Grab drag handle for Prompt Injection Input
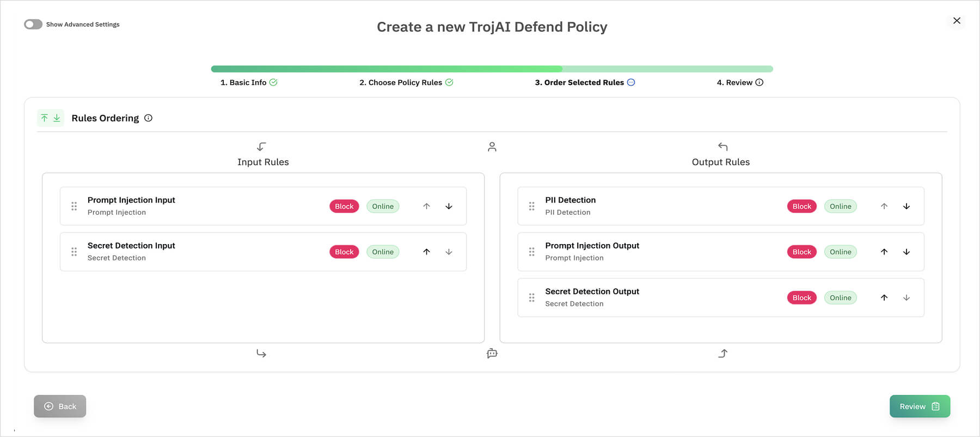This screenshot has height=437, width=980. coord(74,206)
